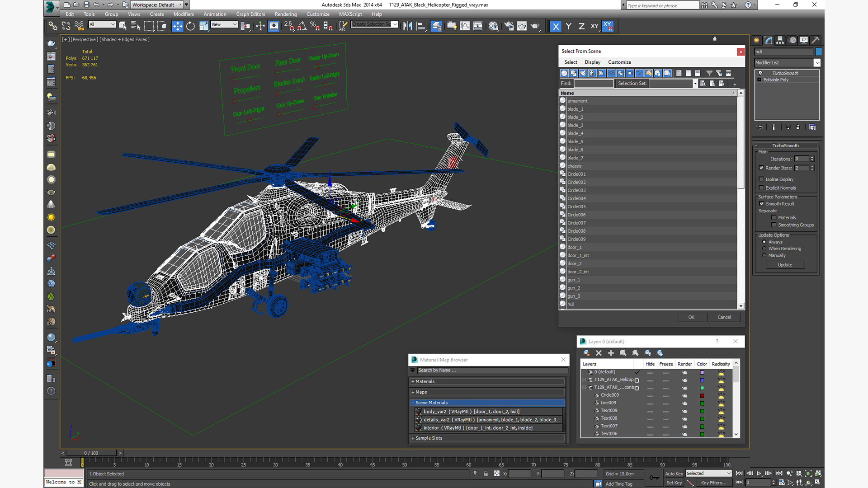Open Display menu in Select From Scene
This screenshot has height=488, width=868.
(592, 62)
